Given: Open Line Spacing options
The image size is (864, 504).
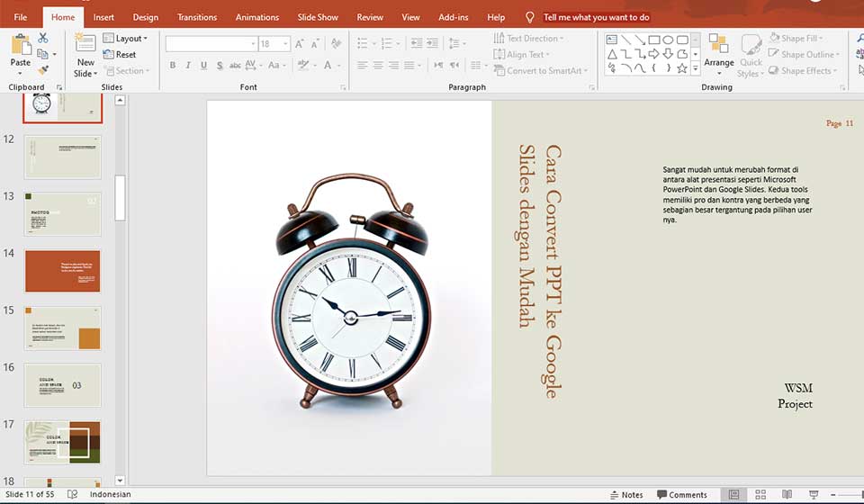Looking at the screenshot, I should pyautogui.click(x=457, y=43).
